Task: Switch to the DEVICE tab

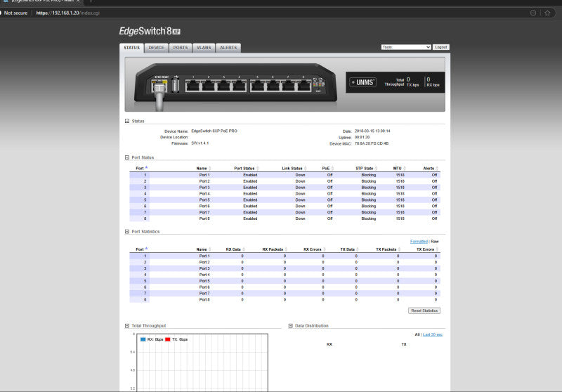Action: click(156, 48)
